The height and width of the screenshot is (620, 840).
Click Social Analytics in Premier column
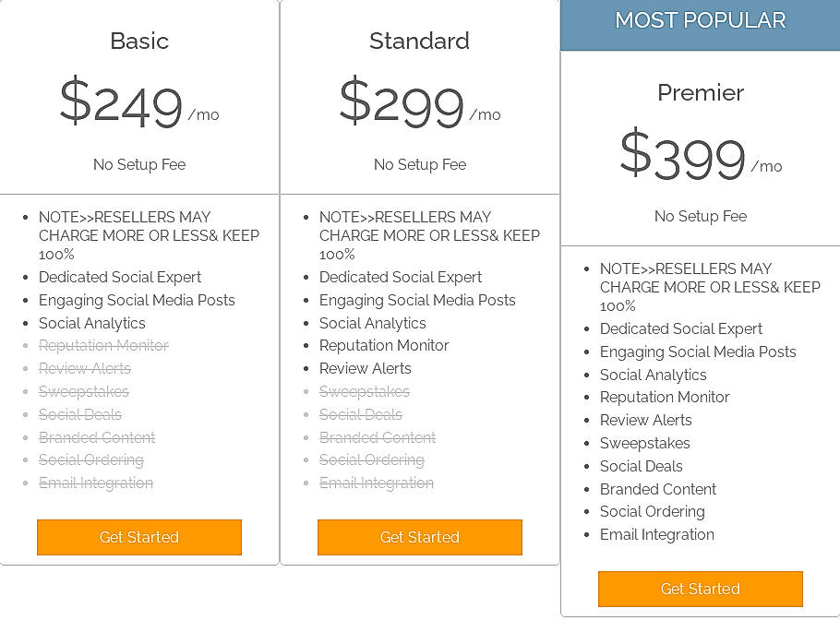pyautogui.click(x=653, y=375)
